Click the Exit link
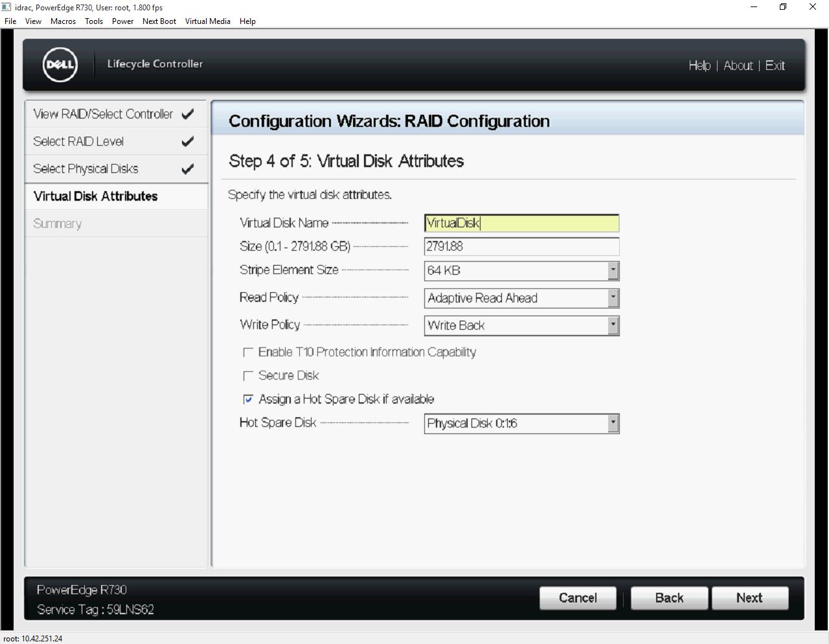Image resolution: width=829 pixels, height=644 pixels. click(775, 65)
